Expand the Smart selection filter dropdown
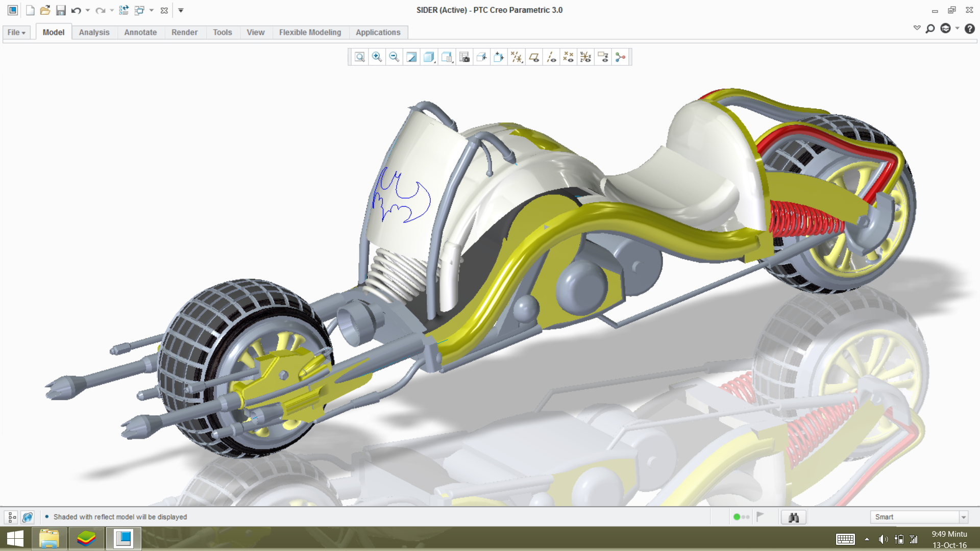The image size is (980, 551). (x=963, y=517)
